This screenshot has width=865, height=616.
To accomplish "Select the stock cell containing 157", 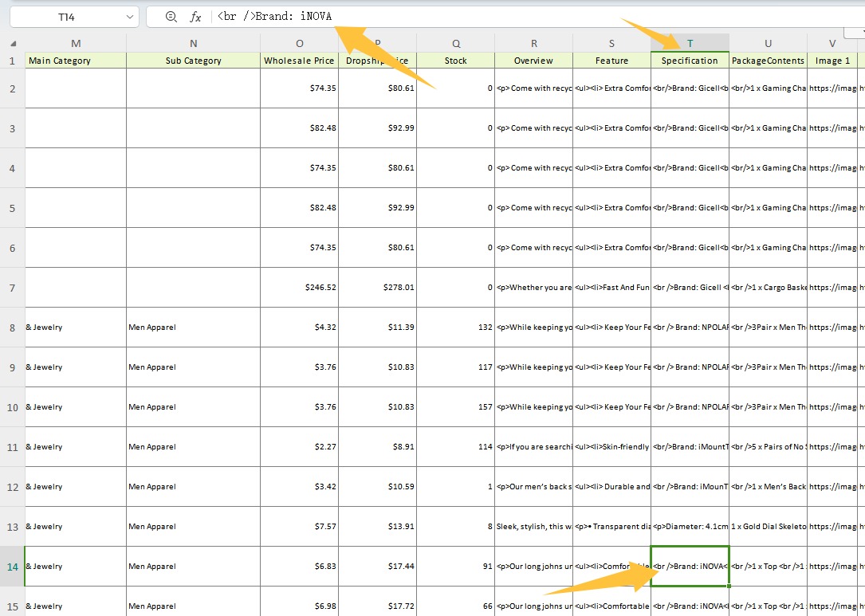I will coord(455,406).
